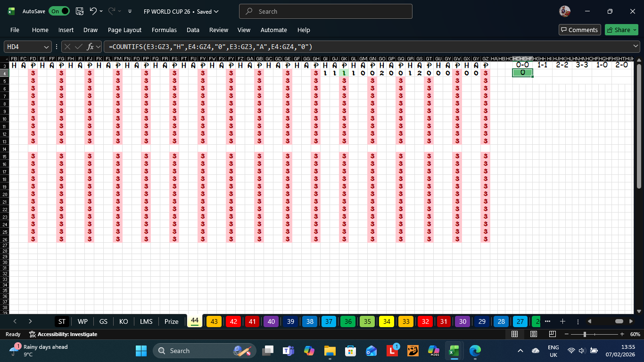Switch to Page Break Preview via status bar icon
The width and height of the screenshot is (644, 362).
point(552,334)
